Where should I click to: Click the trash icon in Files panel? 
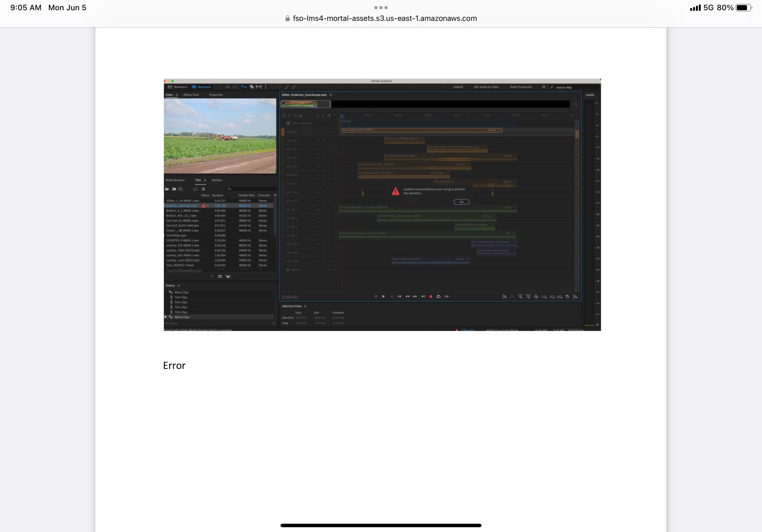click(204, 189)
